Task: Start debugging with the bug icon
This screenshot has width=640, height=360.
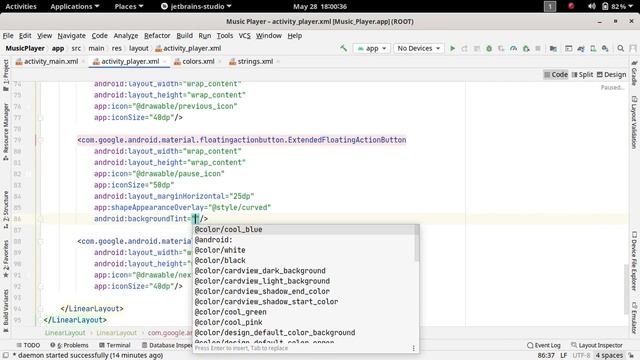Action: tap(489, 48)
